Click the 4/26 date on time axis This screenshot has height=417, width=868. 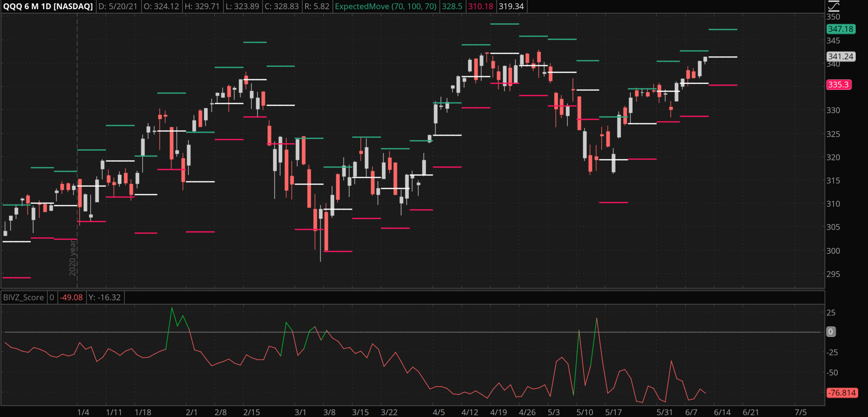[x=528, y=412]
